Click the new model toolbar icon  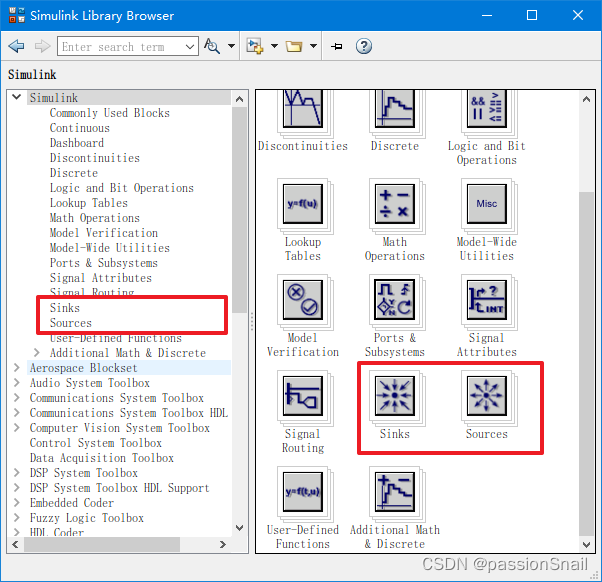point(255,46)
